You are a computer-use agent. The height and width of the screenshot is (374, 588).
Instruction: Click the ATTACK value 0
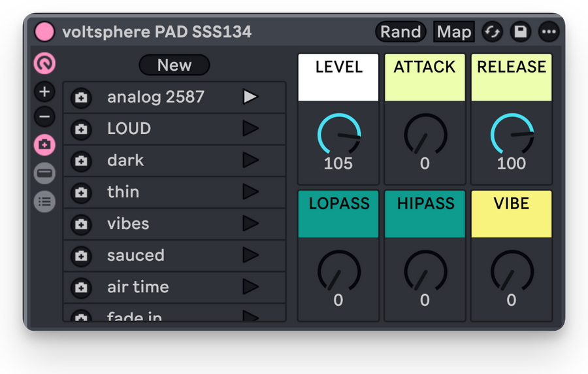click(425, 163)
